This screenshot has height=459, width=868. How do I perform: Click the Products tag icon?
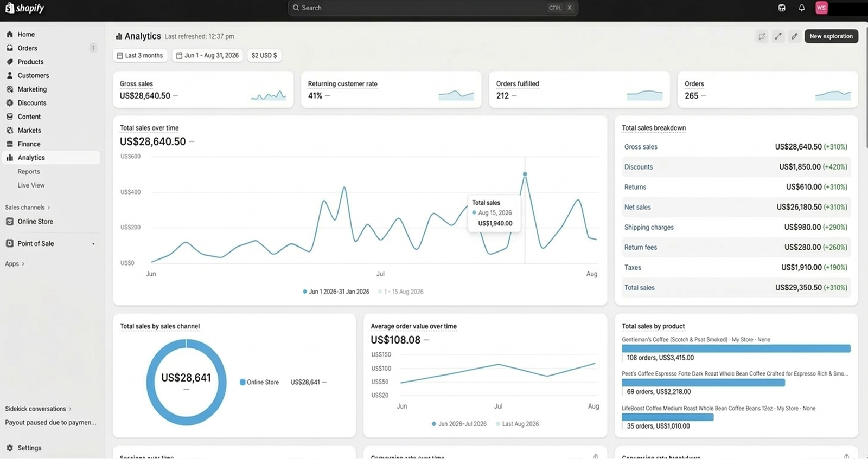(x=10, y=62)
